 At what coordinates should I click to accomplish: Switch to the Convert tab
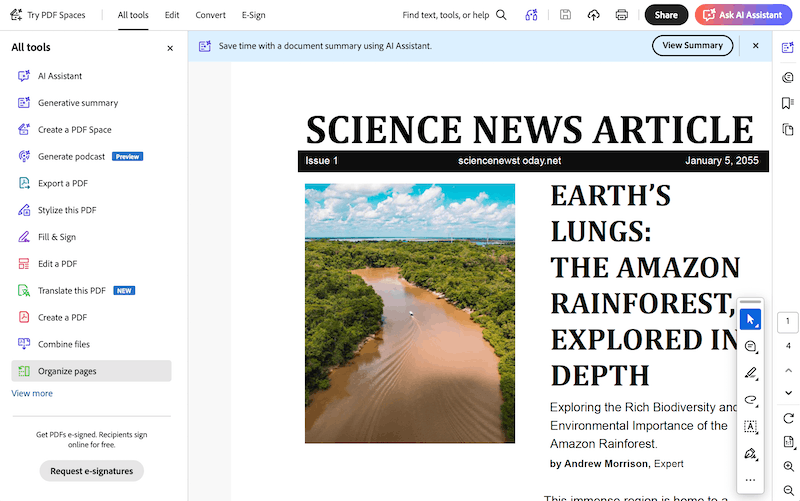pyautogui.click(x=210, y=15)
